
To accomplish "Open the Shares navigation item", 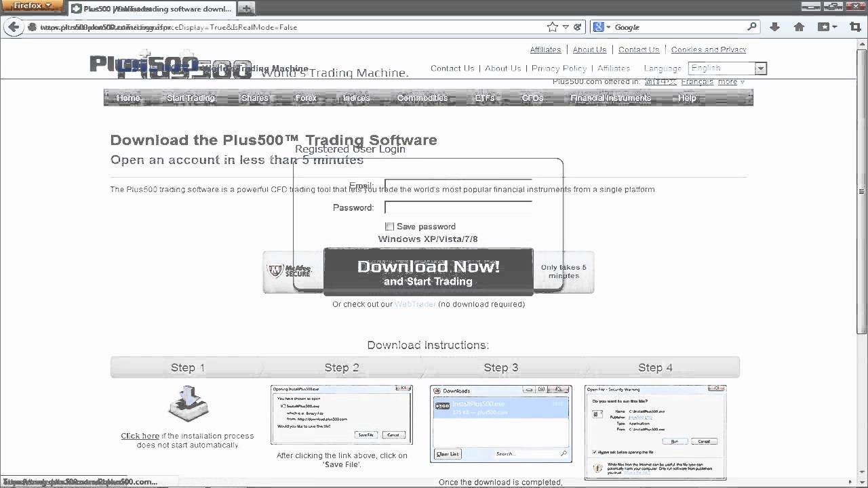I will (x=255, y=98).
